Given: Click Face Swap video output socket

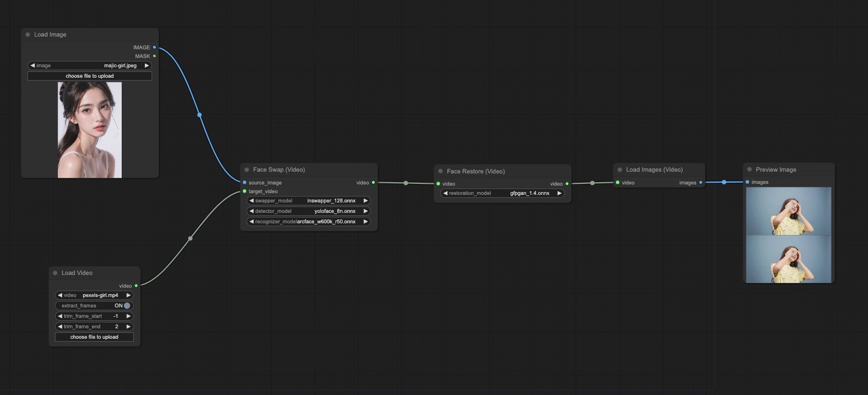Looking at the screenshot, I should (373, 183).
